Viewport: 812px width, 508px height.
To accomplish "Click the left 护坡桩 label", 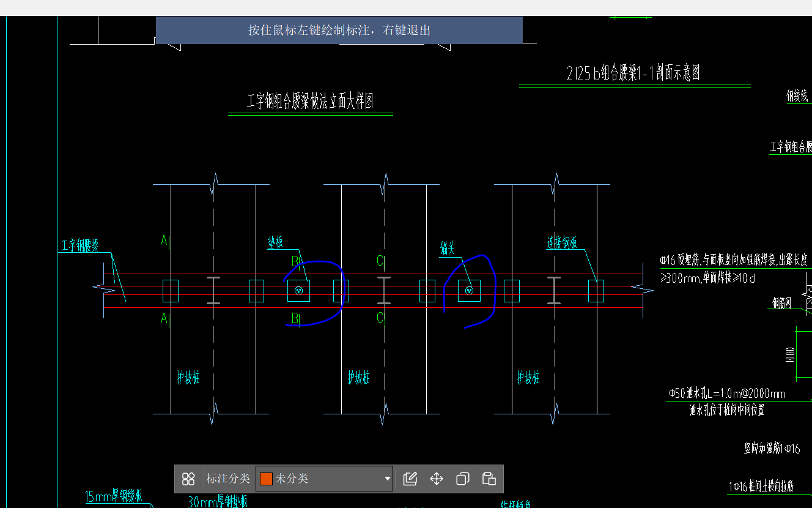I will point(188,377).
